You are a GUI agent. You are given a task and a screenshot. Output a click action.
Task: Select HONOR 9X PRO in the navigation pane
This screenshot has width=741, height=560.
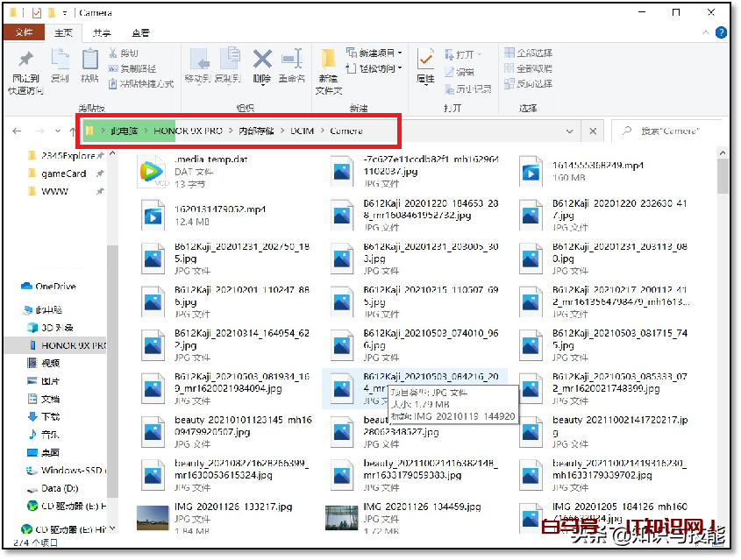(x=72, y=345)
